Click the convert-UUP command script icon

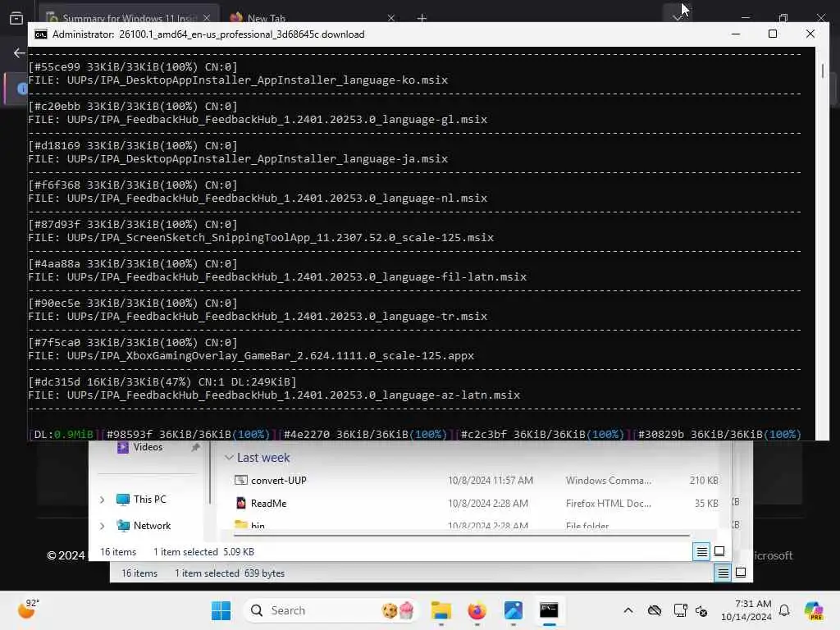click(241, 480)
